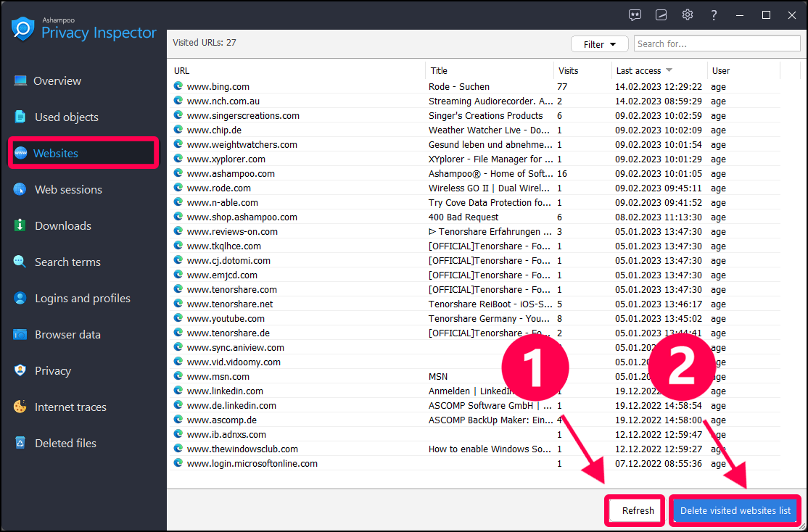Select the www.reviews-on.com entry
The width and height of the screenshot is (808, 532).
tap(474, 231)
